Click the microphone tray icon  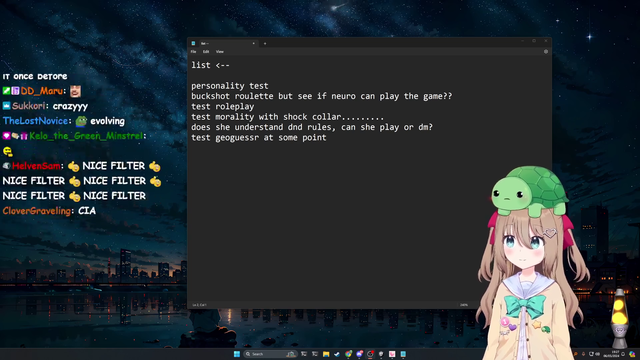click(583, 354)
